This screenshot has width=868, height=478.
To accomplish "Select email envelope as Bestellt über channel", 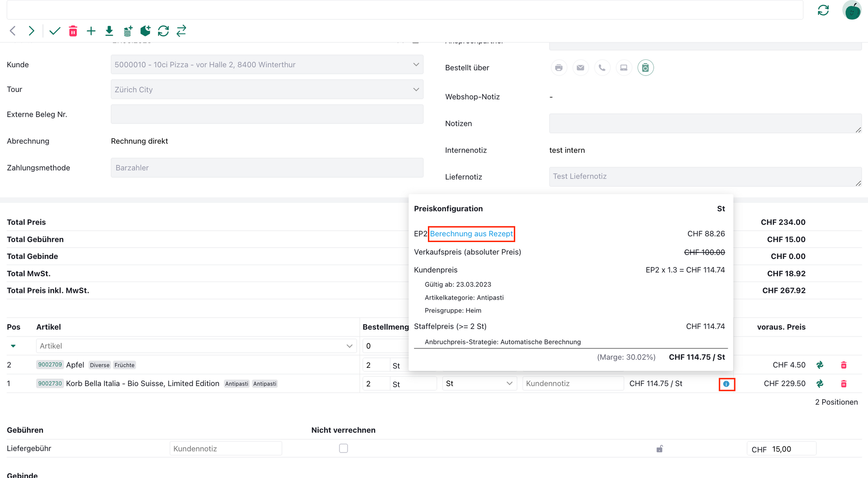I will (580, 68).
